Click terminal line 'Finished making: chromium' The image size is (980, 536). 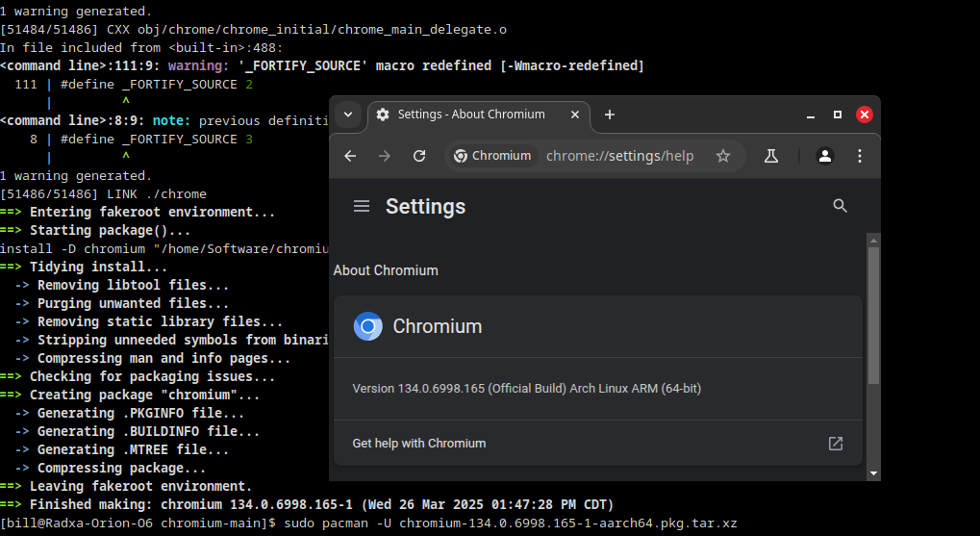click(x=307, y=505)
